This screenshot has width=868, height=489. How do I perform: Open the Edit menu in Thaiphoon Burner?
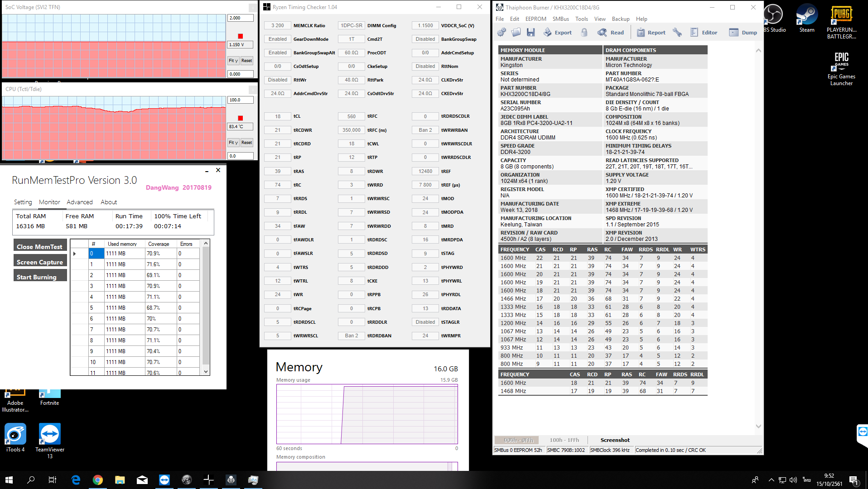coord(515,19)
